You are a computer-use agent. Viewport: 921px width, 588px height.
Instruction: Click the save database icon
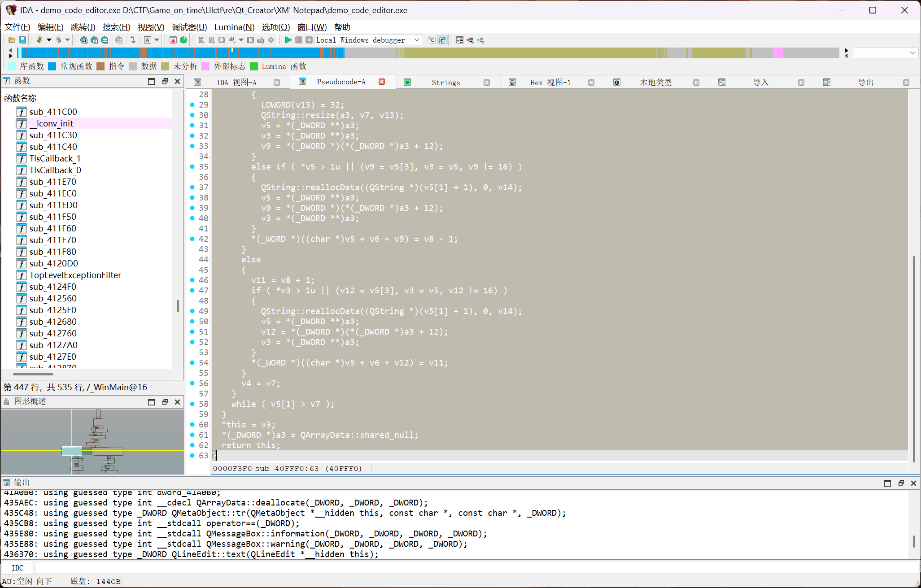click(x=22, y=40)
